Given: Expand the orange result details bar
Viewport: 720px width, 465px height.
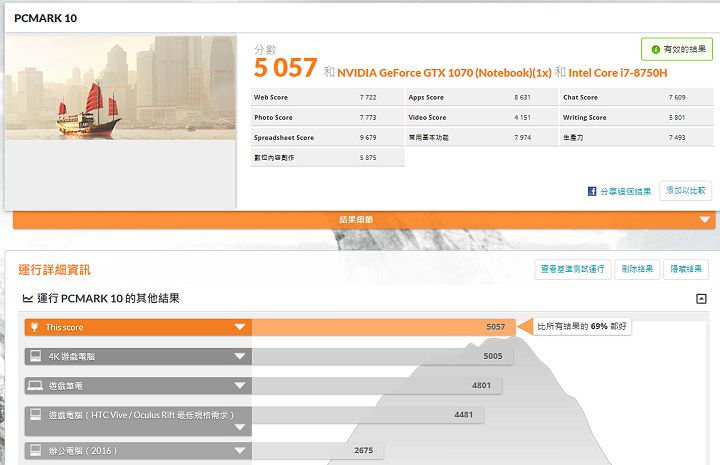Looking at the screenshot, I should point(704,220).
